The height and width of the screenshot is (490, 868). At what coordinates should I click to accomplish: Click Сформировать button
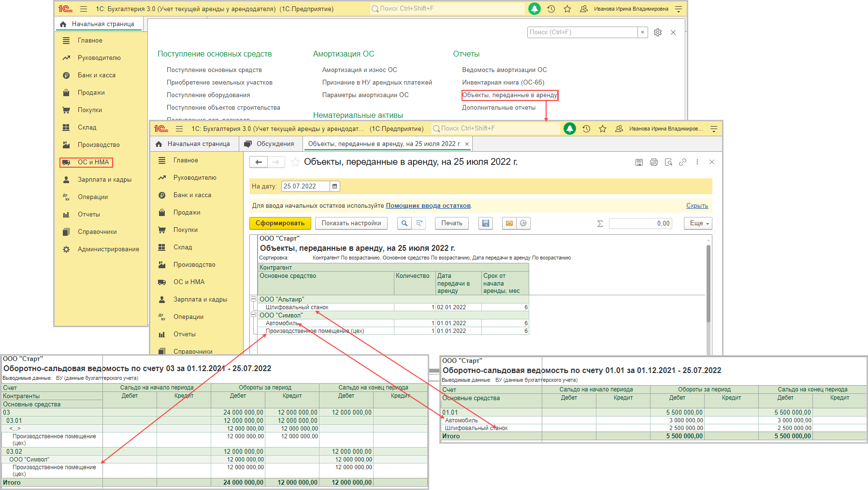[280, 223]
